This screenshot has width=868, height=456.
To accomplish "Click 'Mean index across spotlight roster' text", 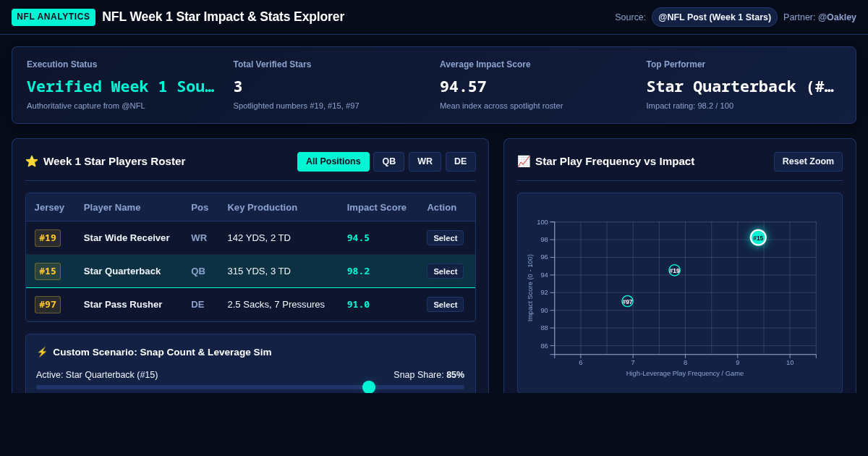I will pos(501,106).
